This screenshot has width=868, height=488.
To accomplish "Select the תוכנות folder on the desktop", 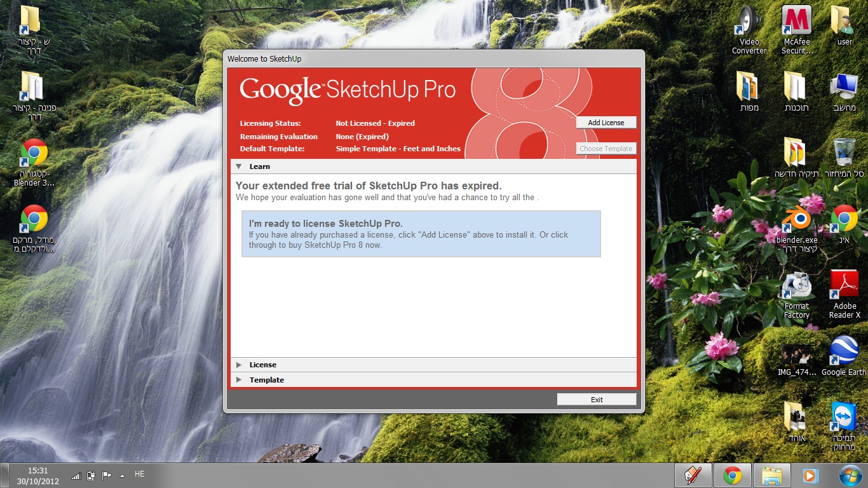I will coord(797,91).
